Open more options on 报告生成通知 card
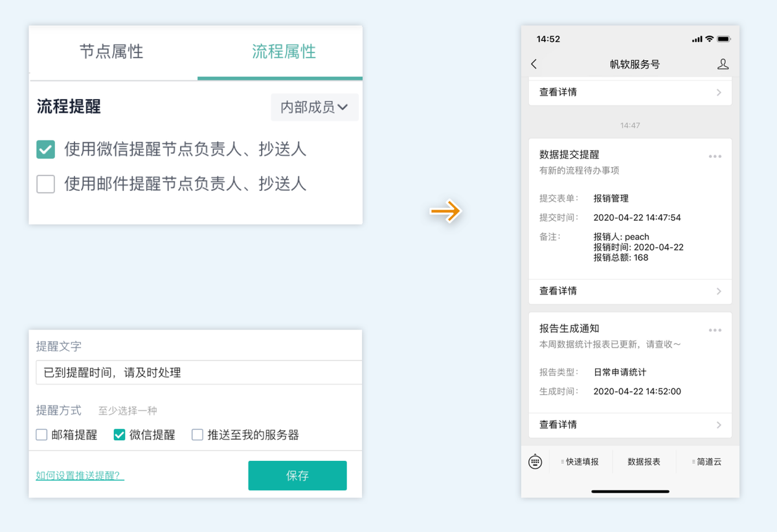The image size is (777, 532). pyautogui.click(x=715, y=330)
